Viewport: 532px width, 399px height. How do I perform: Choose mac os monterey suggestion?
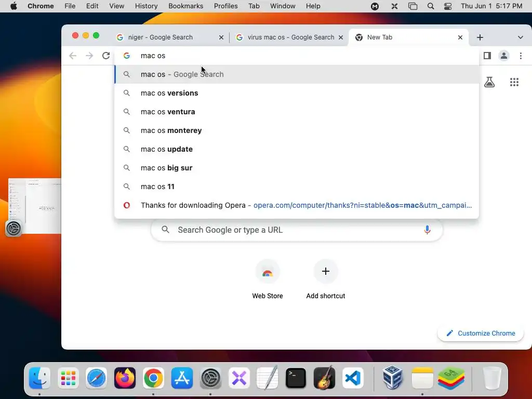point(297,130)
